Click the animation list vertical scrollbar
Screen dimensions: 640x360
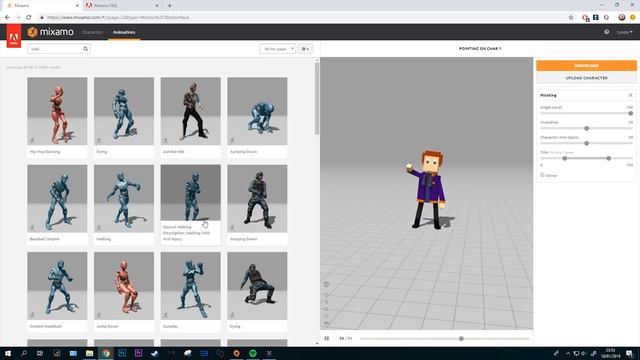[317, 99]
